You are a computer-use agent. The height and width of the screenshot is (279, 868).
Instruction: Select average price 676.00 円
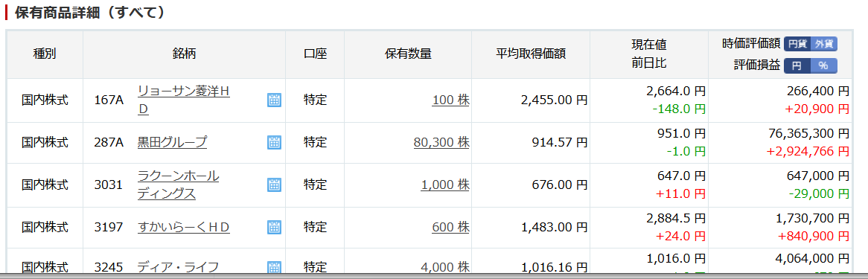point(561,185)
